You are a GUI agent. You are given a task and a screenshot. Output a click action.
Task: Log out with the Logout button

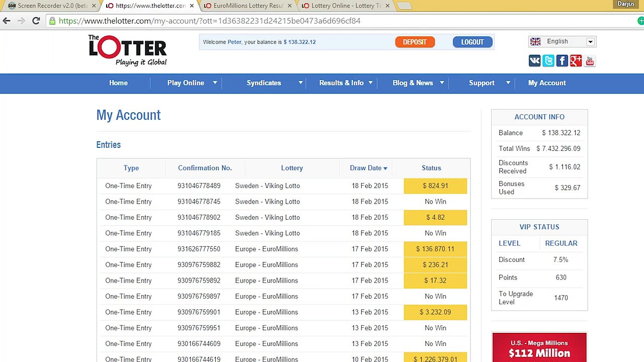[472, 42]
